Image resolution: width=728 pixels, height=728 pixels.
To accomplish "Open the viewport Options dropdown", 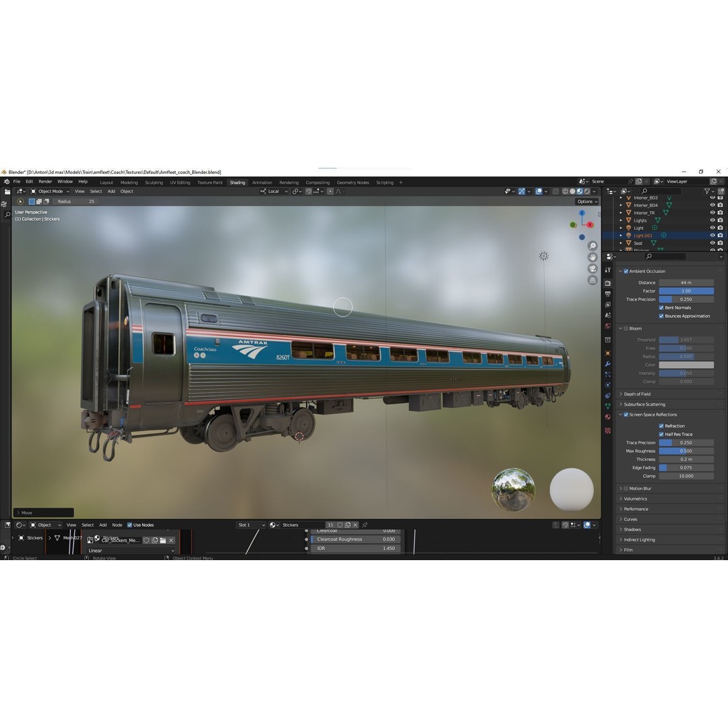I will point(587,202).
